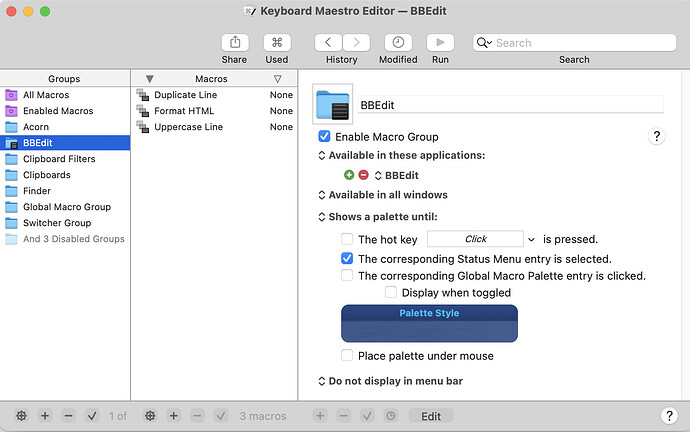Viewport: 690px width, 432px height.
Task: Select the Clipboards group
Action: [65, 175]
